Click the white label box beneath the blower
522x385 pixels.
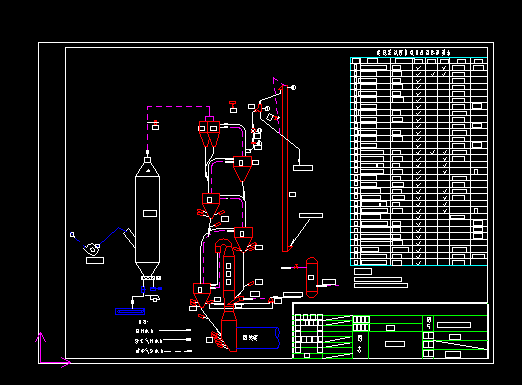coord(95,260)
